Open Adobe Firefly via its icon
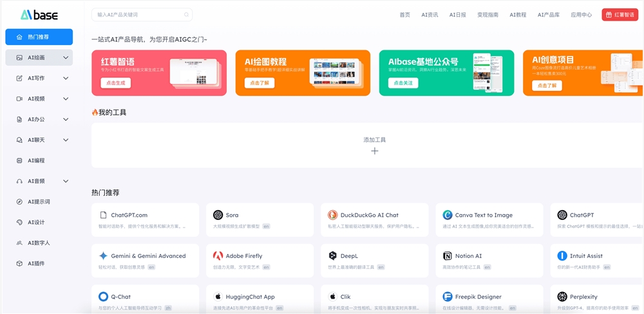The height and width of the screenshot is (314, 644). [x=218, y=256]
